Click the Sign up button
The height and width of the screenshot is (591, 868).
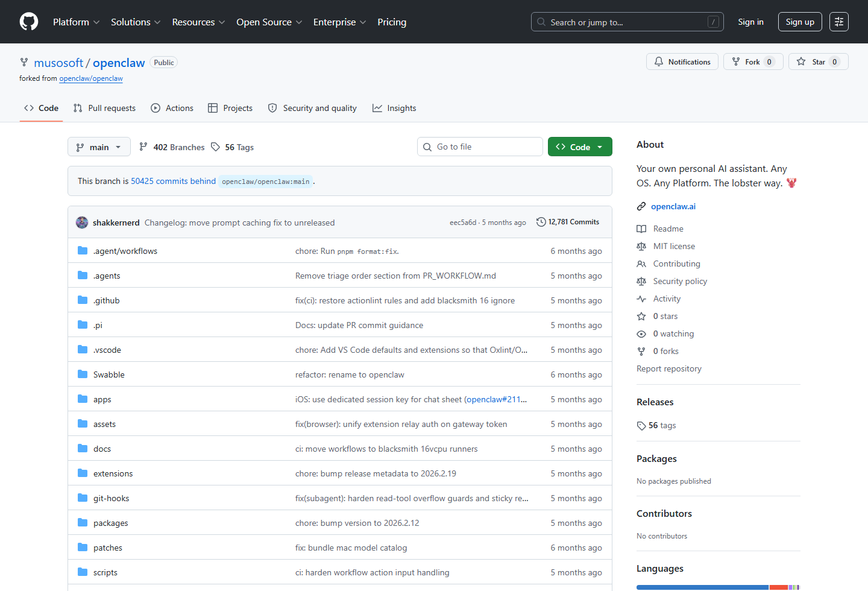800,22
